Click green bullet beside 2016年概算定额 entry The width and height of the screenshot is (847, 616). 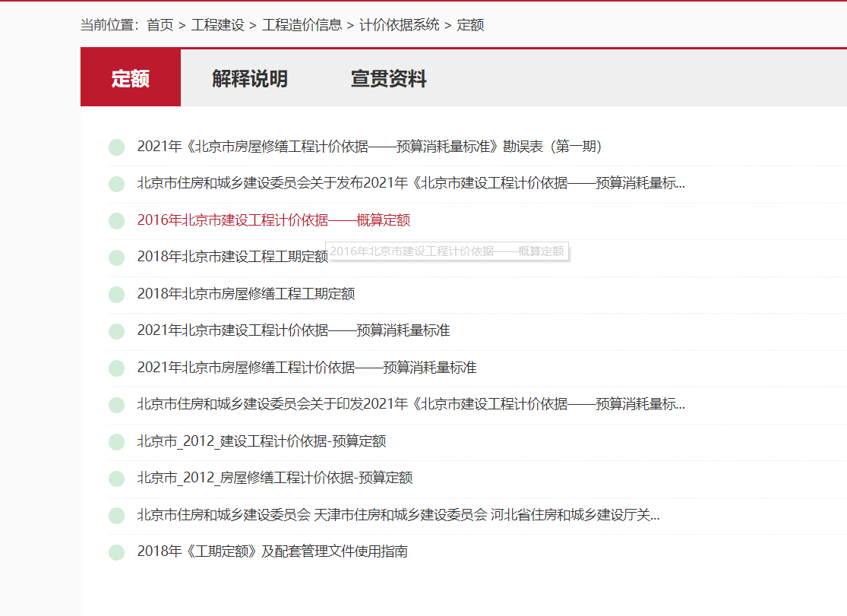[x=117, y=220]
